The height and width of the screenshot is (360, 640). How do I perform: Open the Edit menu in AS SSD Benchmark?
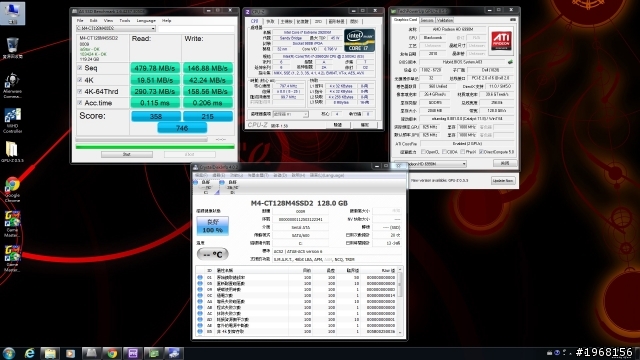pyautogui.click(x=93, y=20)
